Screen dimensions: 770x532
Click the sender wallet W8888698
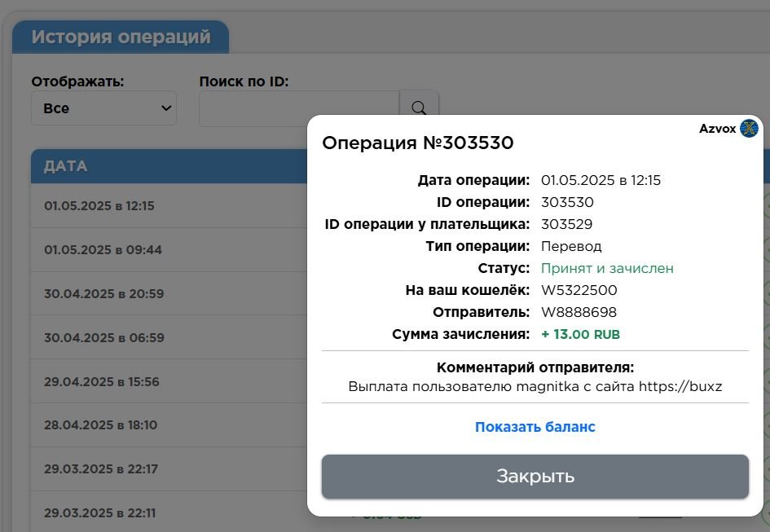(579, 312)
